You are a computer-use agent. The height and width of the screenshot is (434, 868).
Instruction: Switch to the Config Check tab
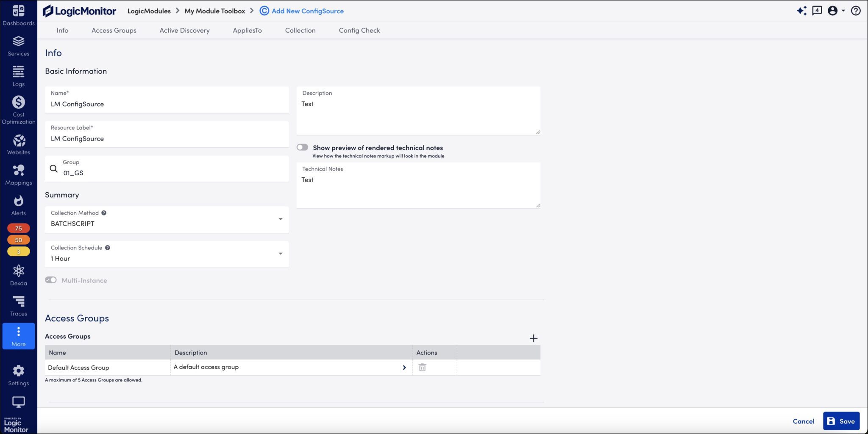(x=359, y=30)
